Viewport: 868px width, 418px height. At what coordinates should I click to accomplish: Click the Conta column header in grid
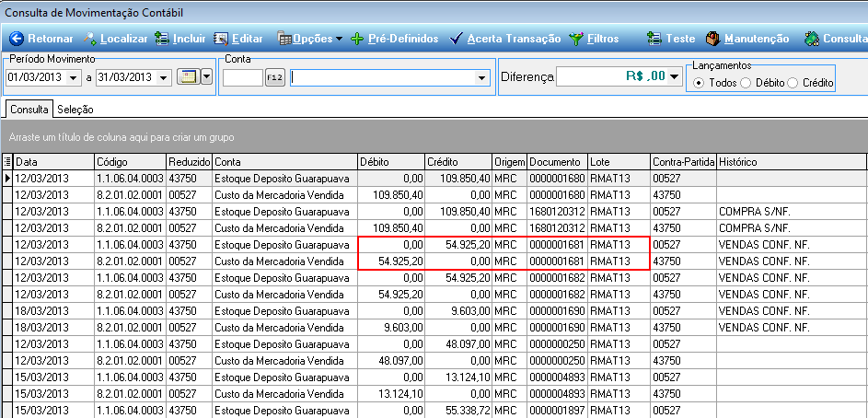click(285, 162)
